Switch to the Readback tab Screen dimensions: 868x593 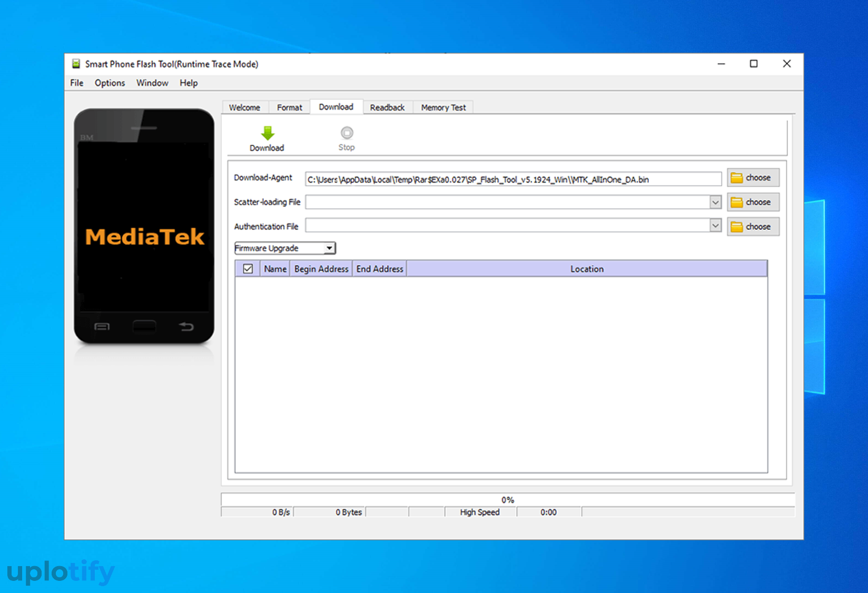387,108
